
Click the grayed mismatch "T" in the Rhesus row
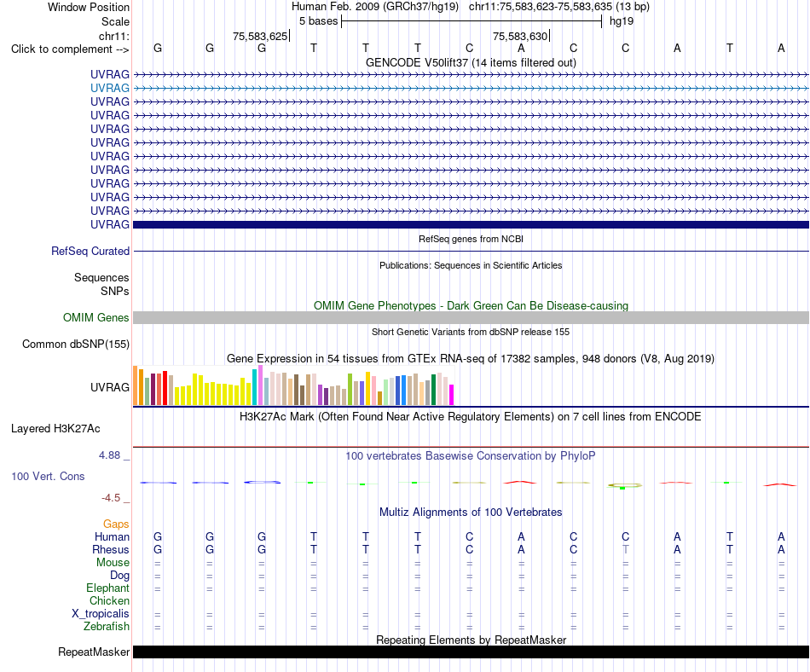tap(626, 549)
